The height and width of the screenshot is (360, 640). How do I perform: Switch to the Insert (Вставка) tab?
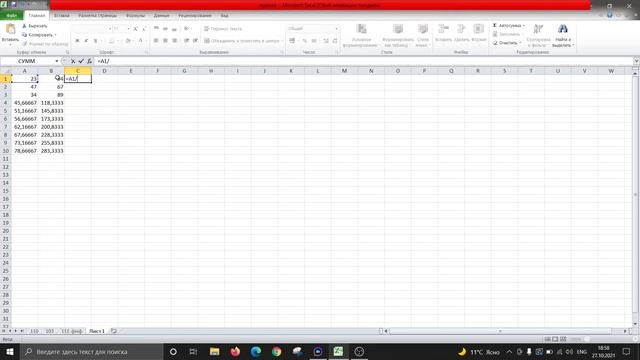pos(62,16)
